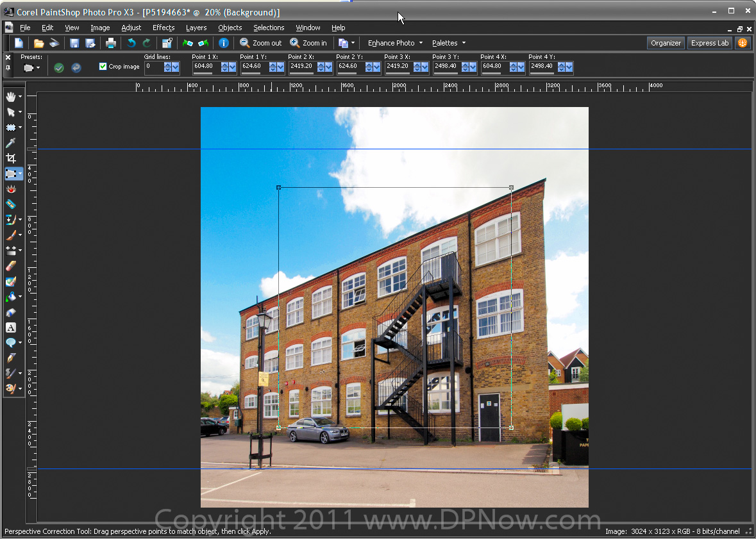The width and height of the screenshot is (756, 539).
Task: Click the Apply checkmark button
Action: tap(59, 67)
